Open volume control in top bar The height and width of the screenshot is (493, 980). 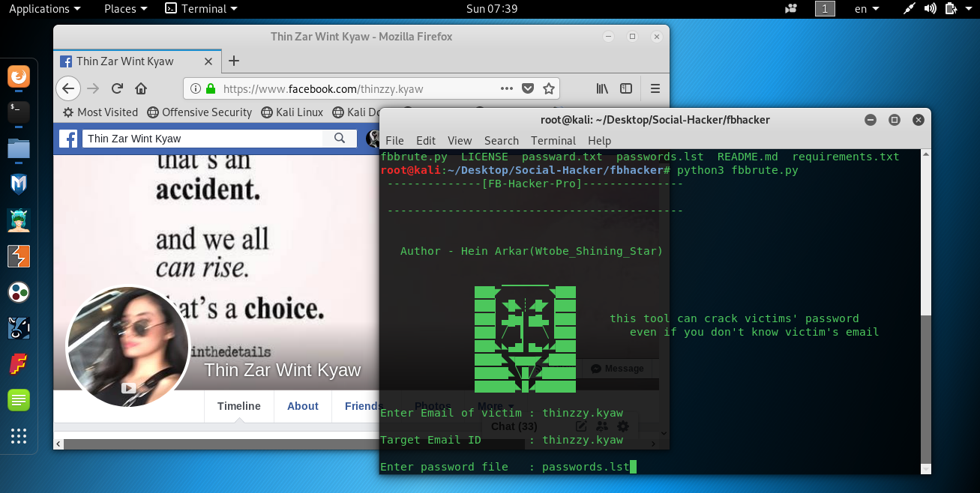pos(931,9)
